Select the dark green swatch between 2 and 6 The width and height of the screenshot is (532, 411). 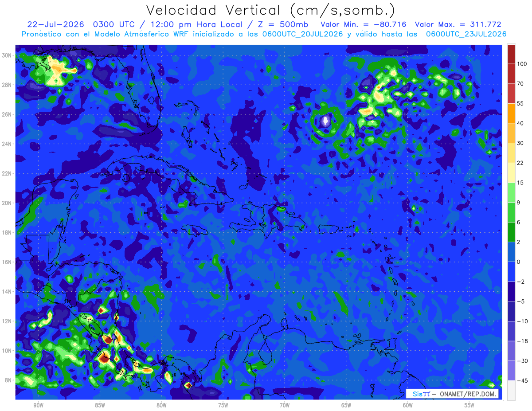[511, 232]
